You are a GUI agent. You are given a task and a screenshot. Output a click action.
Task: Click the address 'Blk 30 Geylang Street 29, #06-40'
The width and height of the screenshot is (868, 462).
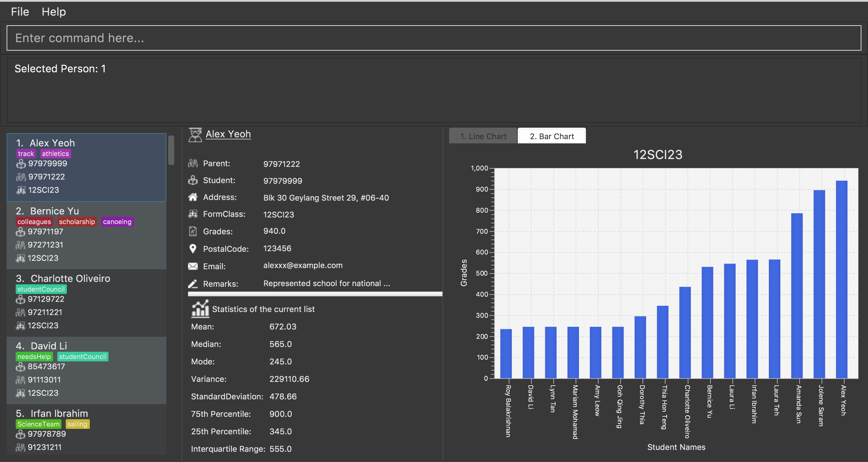click(x=326, y=198)
